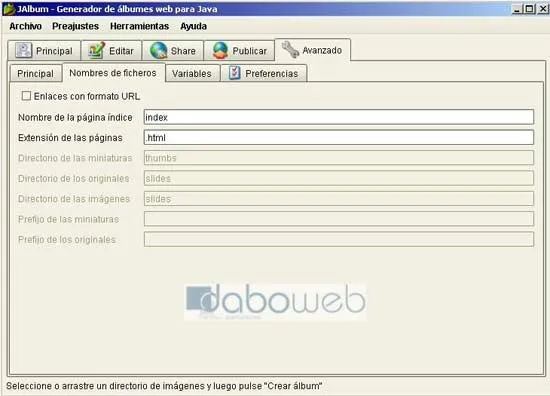Click the Prefijo de las miniaturas field
Screen dimensions: 550x396
point(339,219)
